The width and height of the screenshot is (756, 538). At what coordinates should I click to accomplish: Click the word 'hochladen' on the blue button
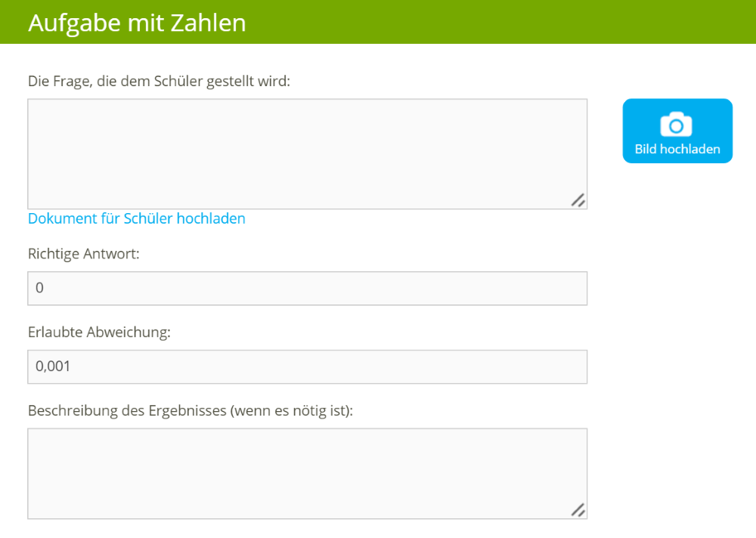(x=689, y=149)
